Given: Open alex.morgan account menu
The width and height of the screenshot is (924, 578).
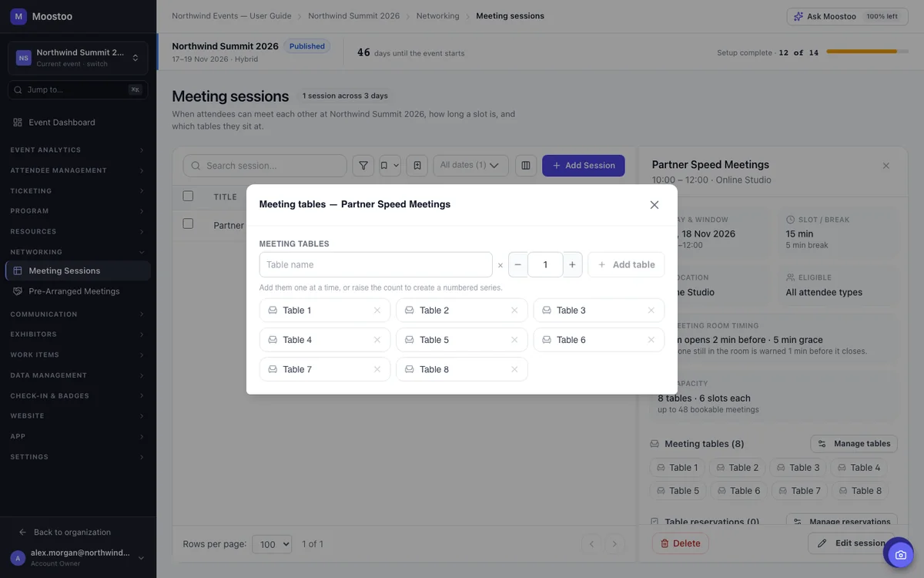Looking at the screenshot, I should (78, 557).
